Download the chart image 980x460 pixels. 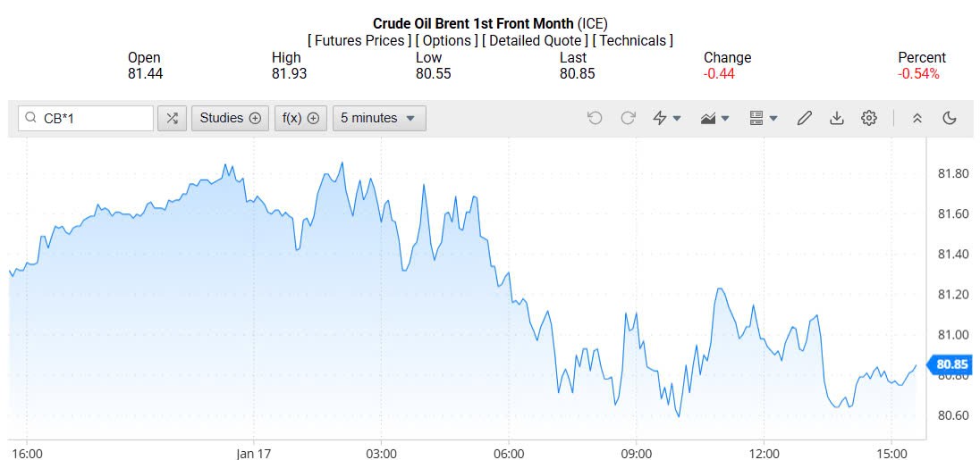[x=837, y=118]
